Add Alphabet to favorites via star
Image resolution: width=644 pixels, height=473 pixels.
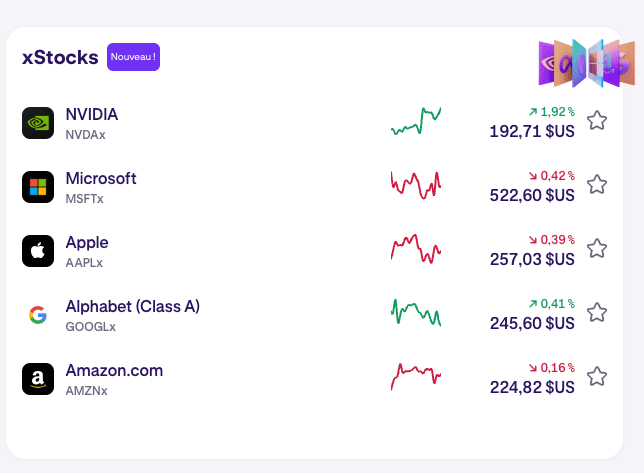tap(597, 312)
